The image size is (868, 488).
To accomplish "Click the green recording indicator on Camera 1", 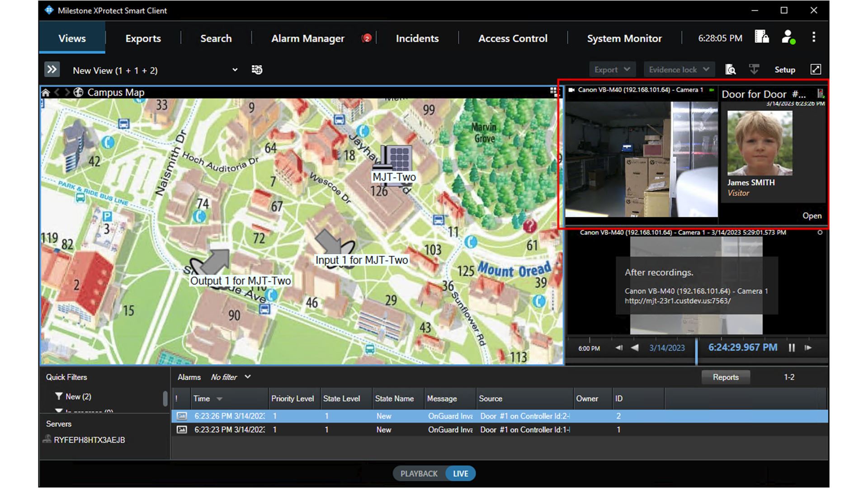I will coord(712,90).
